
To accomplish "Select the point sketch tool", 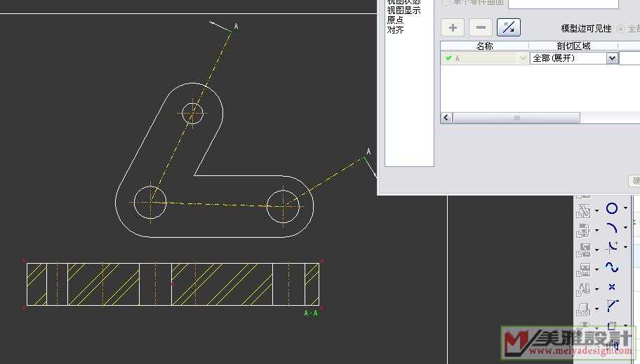I will [612, 287].
